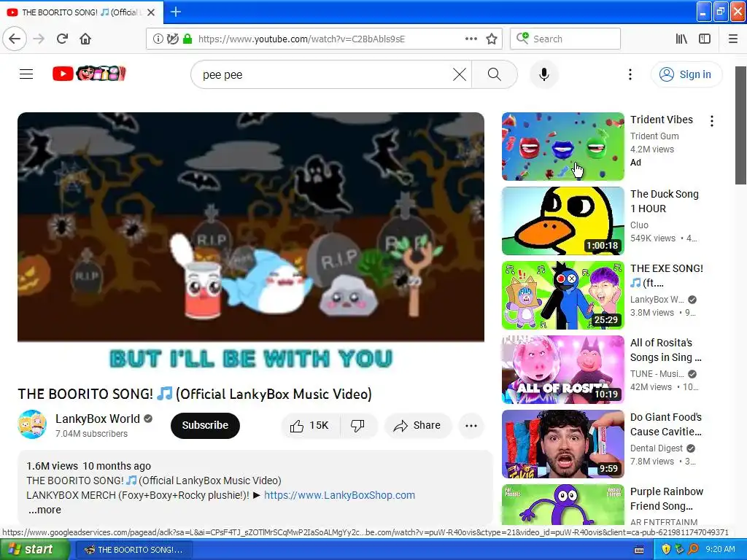Open a new browser tab
Screen dimensions: 747x560
[x=176, y=12]
